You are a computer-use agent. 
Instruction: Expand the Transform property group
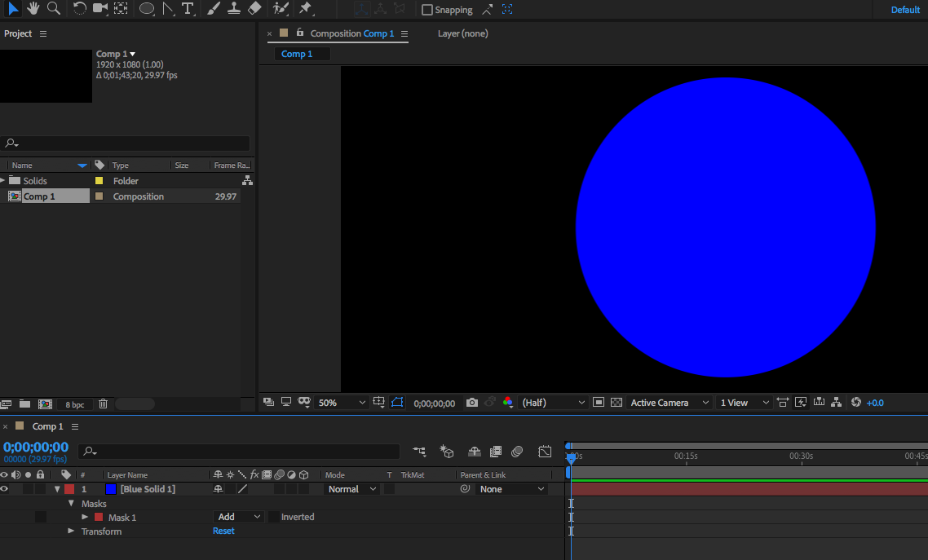click(x=71, y=531)
